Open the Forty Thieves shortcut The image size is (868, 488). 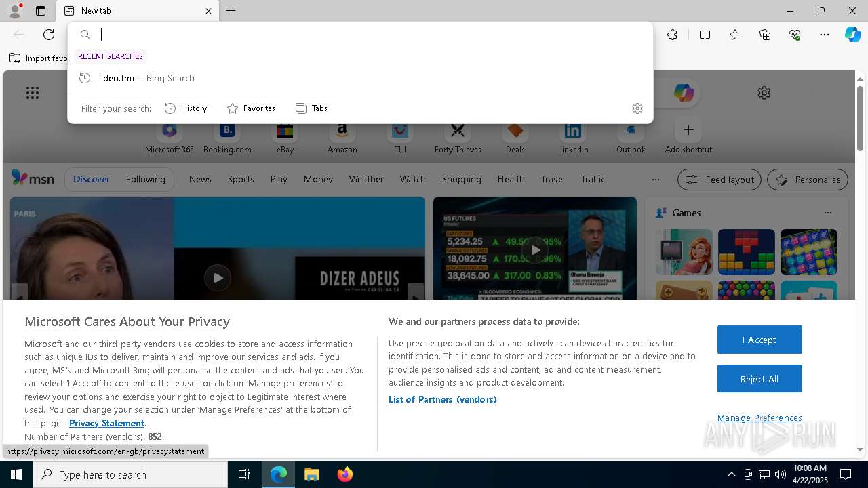tap(458, 138)
